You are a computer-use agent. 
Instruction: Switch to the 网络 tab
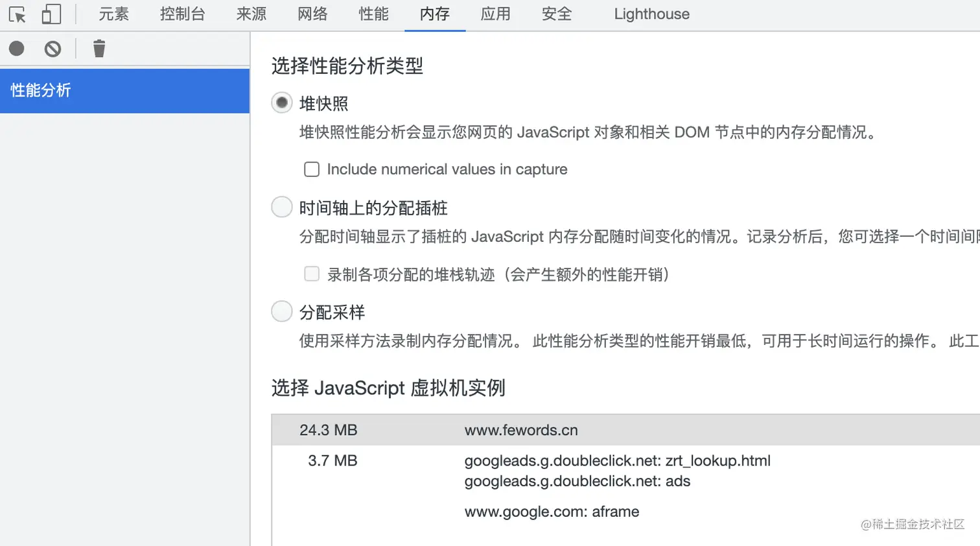312,14
